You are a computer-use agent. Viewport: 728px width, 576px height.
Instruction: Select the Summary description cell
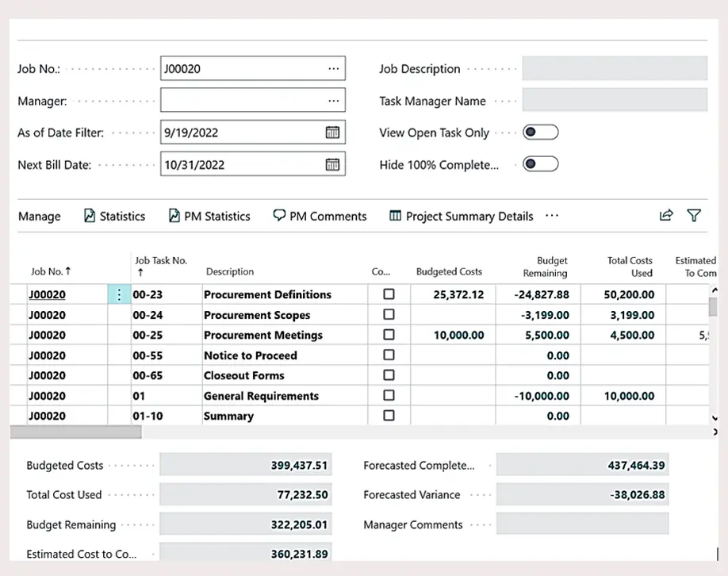pyautogui.click(x=285, y=416)
